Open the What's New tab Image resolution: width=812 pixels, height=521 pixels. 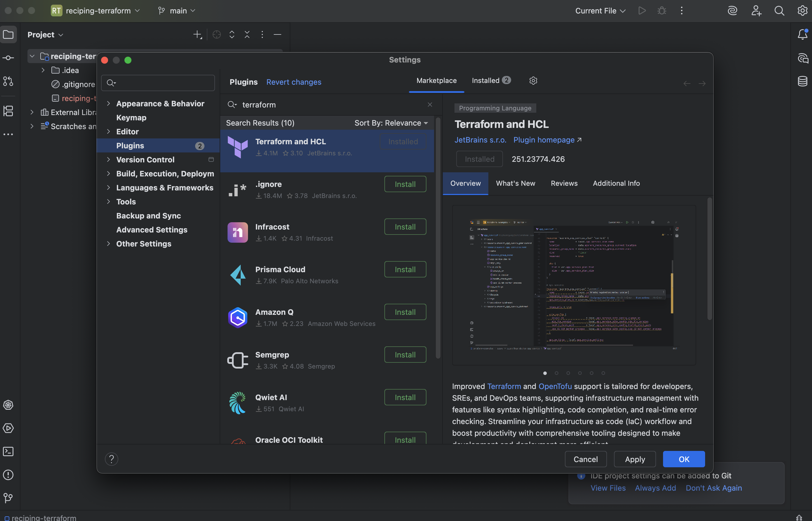pyautogui.click(x=515, y=183)
